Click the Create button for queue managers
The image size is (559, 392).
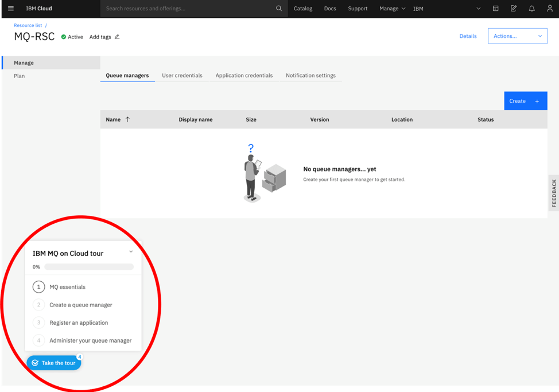[525, 100]
